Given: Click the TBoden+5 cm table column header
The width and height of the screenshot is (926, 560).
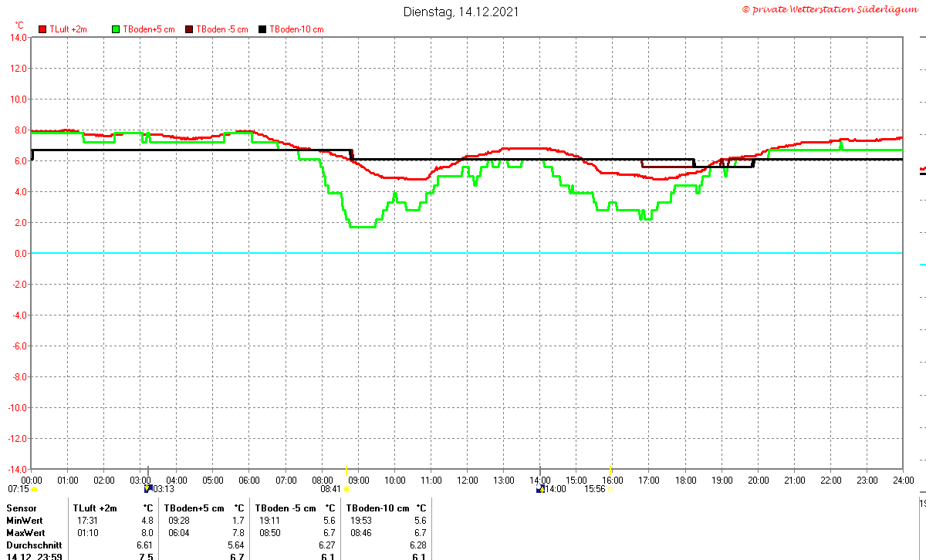Looking at the screenshot, I should click(x=194, y=508).
